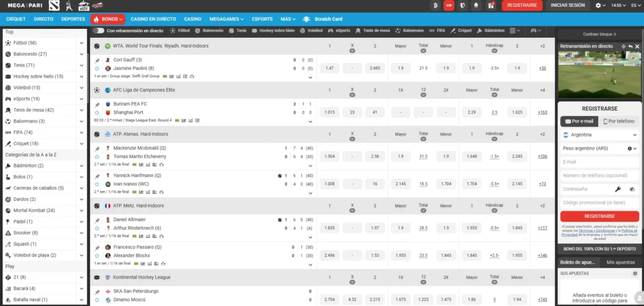Pin the Cori Gauff match
The height and width of the screenshot is (306, 644).
coord(97,60)
